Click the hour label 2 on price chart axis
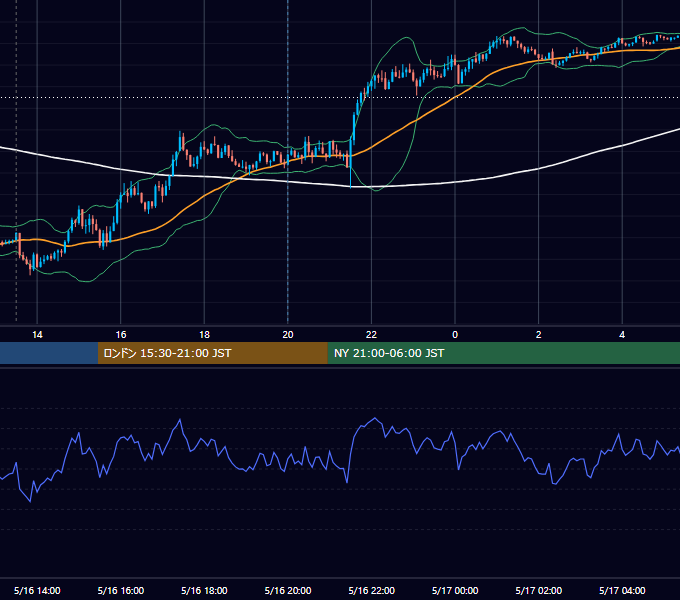Image resolution: width=680 pixels, height=600 pixels. (539, 335)
